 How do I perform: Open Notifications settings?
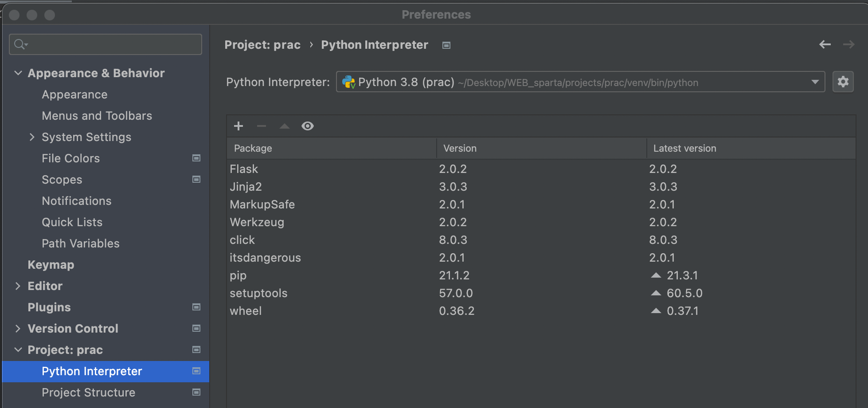pyautogui.click(x=76, y=201)
